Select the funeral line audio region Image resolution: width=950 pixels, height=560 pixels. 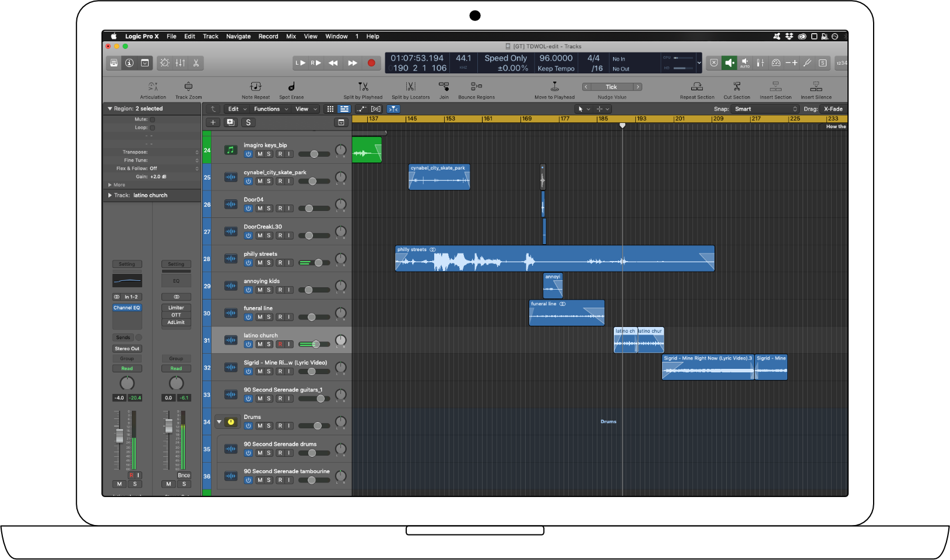click(x=567, y=313)
